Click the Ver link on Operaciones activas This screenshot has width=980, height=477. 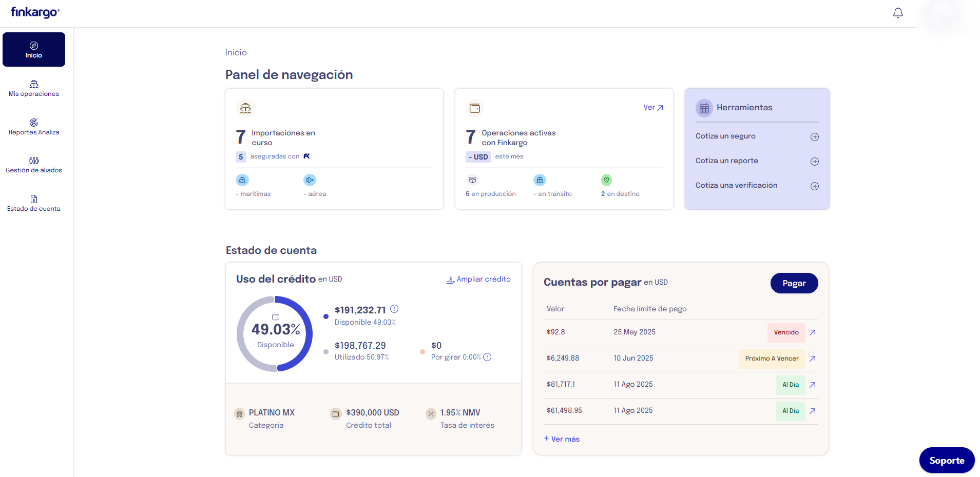[653, 107]
